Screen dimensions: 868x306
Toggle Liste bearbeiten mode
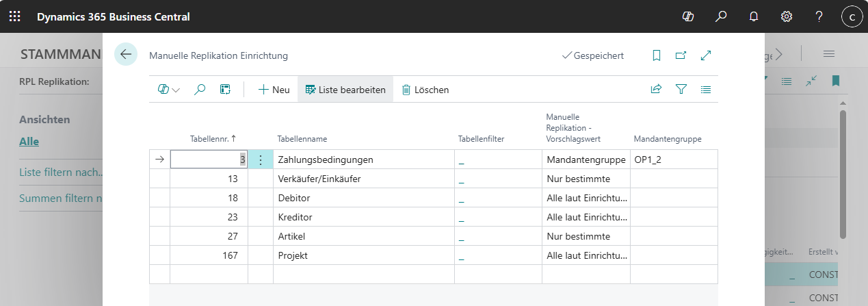tap(345, 90)
